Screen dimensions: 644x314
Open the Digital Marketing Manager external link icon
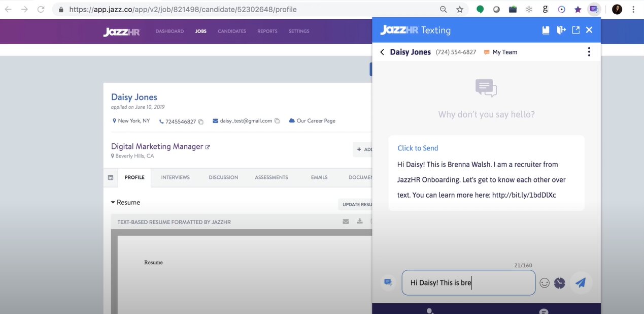tap(208, 147)
